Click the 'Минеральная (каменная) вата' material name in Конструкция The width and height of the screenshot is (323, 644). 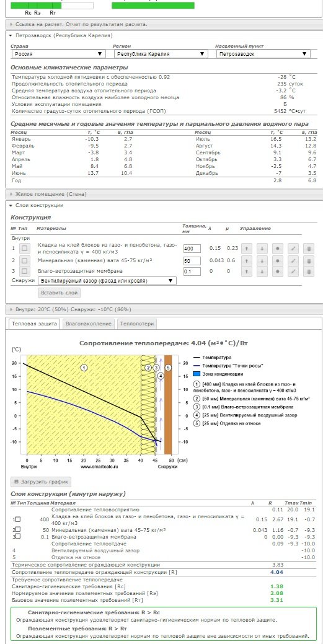[95, 260]
